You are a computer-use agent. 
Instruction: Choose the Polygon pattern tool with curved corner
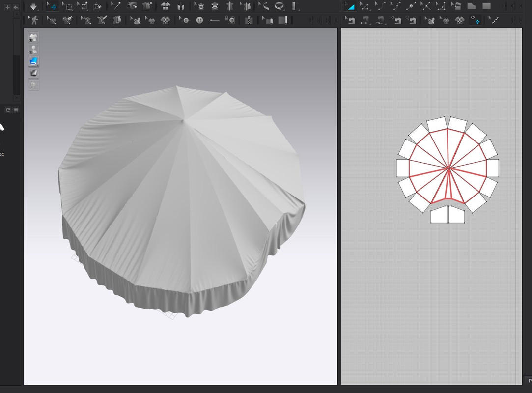[x=471, y=6]
